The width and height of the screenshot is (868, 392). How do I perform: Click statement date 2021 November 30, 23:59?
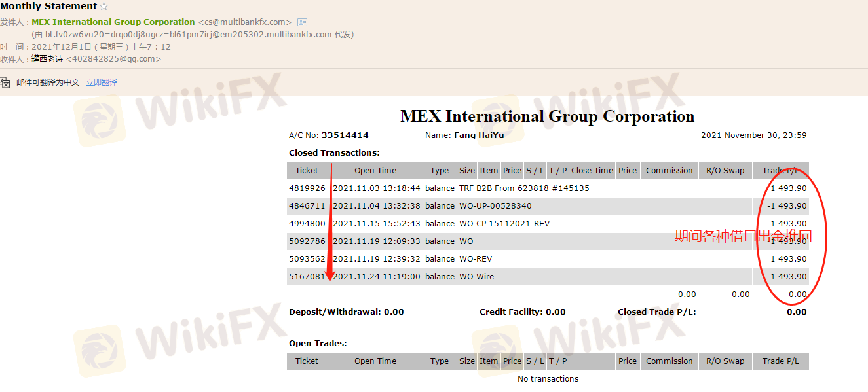(x=754, y=135)
